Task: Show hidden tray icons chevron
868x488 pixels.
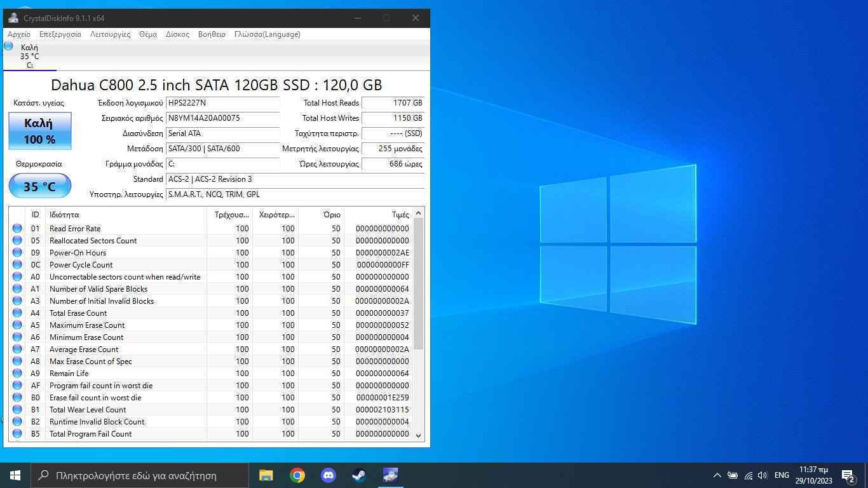Action: point(717,475)
